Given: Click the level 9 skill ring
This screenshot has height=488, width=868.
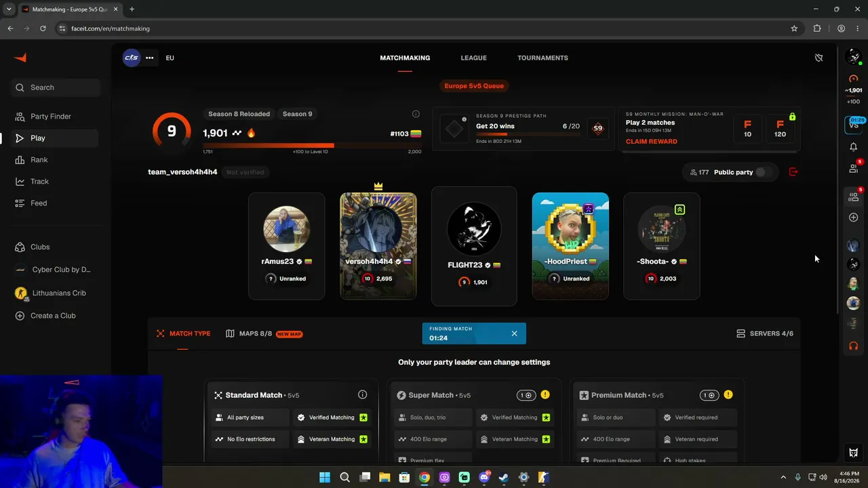Looking at the screenshot, I should (172, 131).
